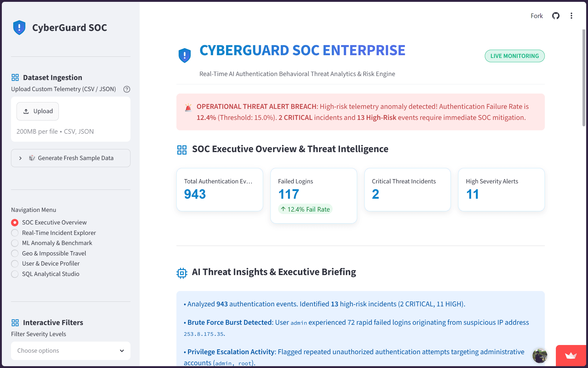The image size is (588, 368).
Task: Open the Filter Severity Levels dropdown
Action: tap(71, 351)
